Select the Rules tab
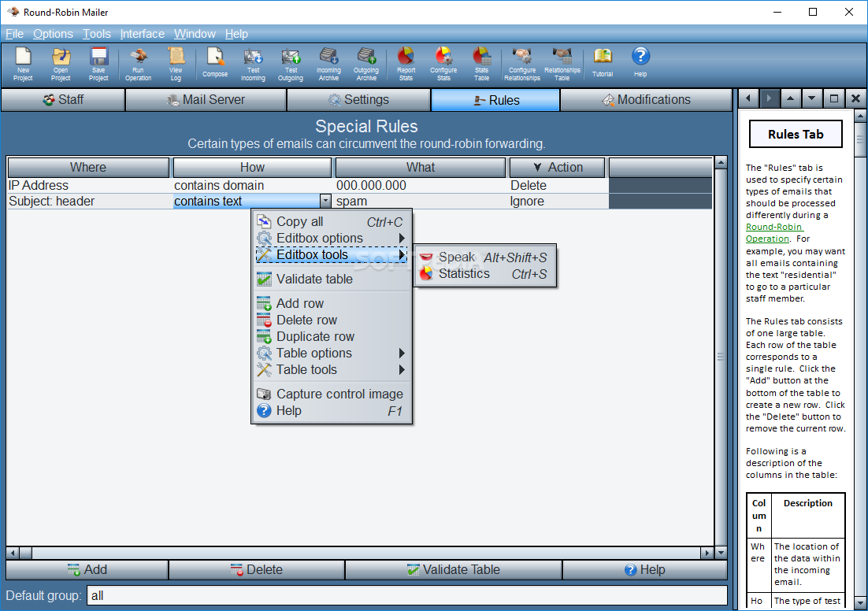Screen dimensions: 868x611 [496, 100]
